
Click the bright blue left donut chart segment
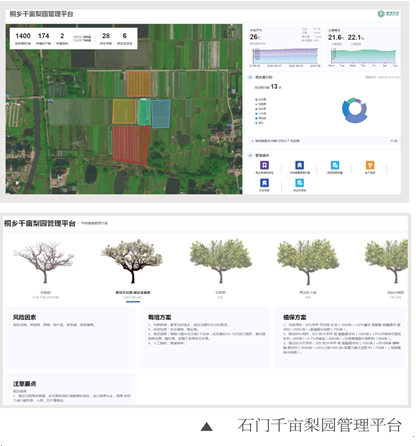tap(345, 109)
